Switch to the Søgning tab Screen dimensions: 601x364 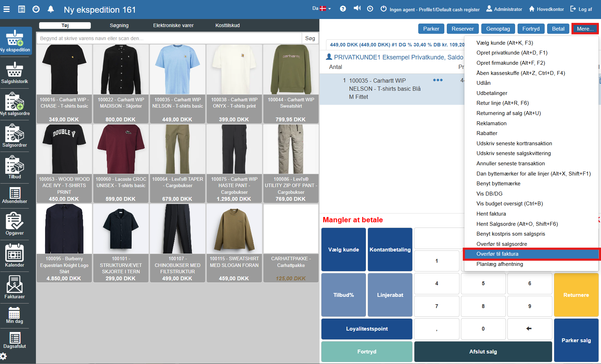119,25
